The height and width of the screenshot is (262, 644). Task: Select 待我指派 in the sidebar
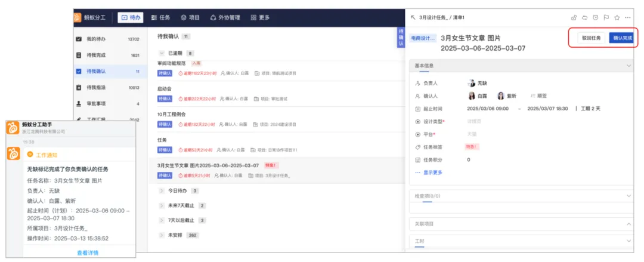(110, 88)
